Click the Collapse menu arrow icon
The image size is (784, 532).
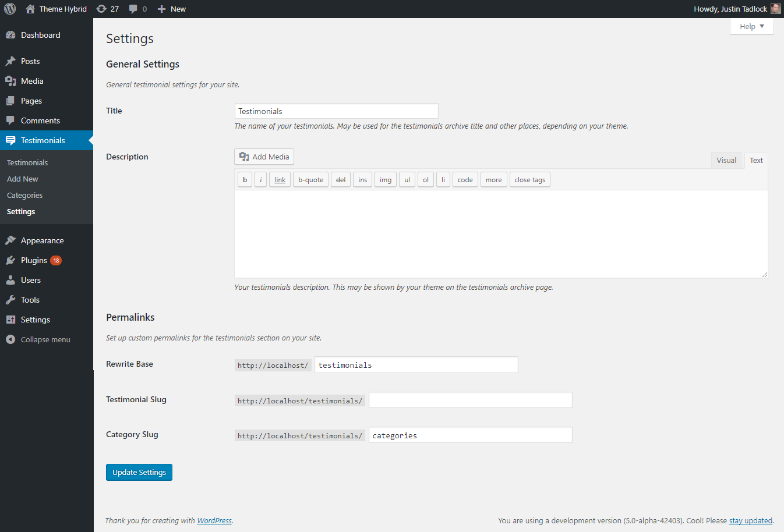tap(10, 339)
